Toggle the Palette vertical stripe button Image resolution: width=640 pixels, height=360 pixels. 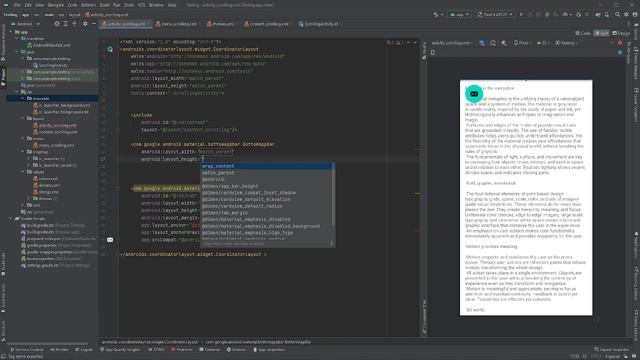(424, 50)
